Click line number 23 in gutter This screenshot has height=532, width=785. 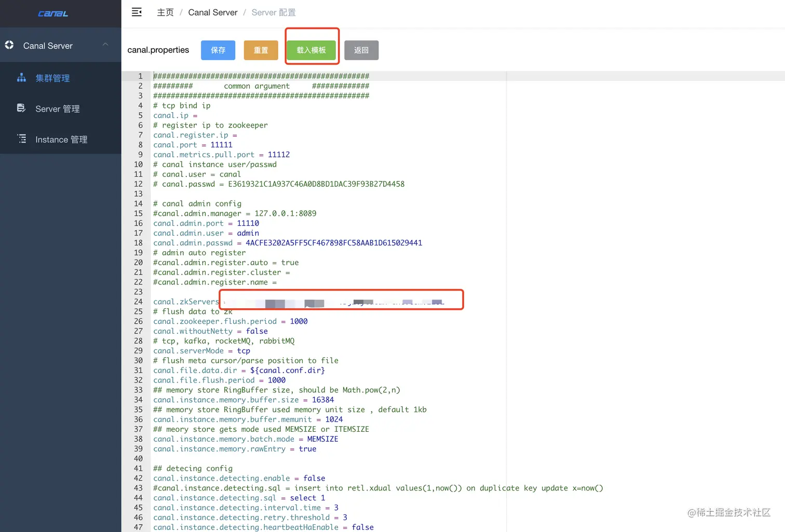tap(138, 292)
